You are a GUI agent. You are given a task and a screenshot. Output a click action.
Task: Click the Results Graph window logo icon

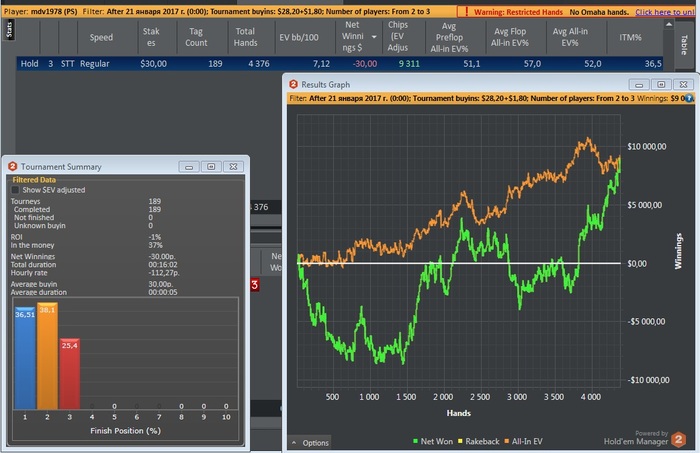coord(293,84)
